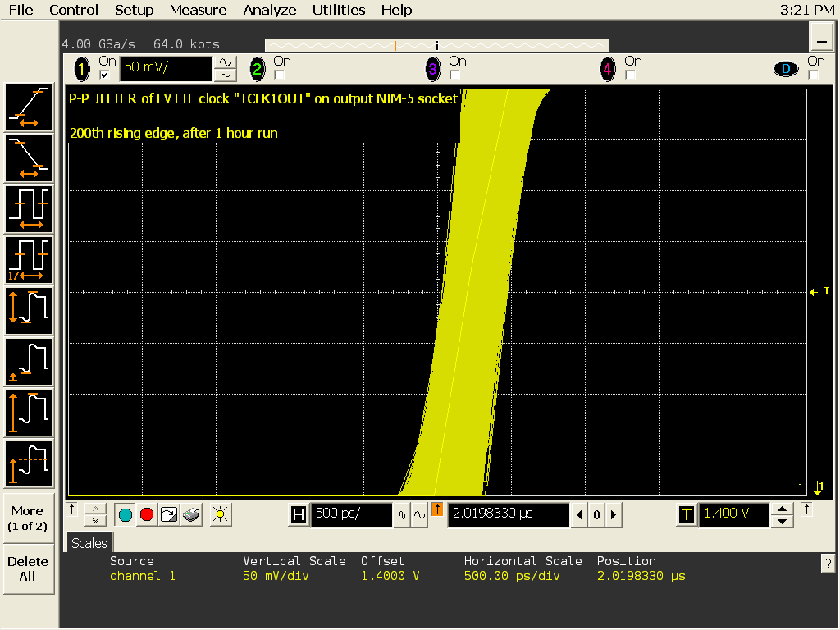This screenshot has width=840, height=630.
Task: Click the minimize dash button at top right
Action: click(821, 38)
